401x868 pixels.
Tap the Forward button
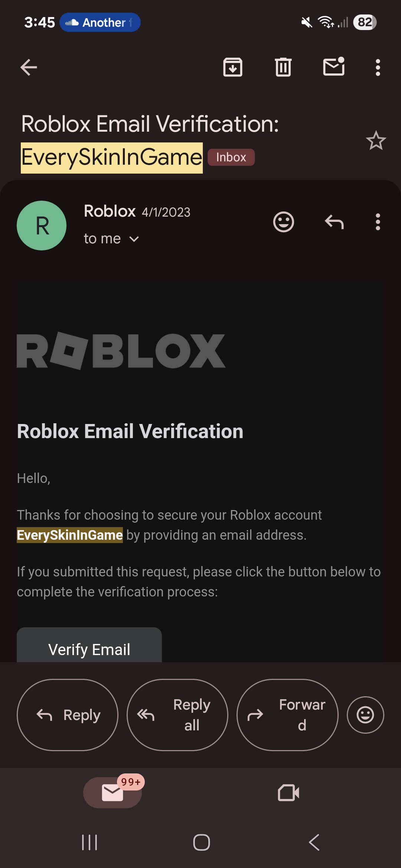[x=287, y=715]
